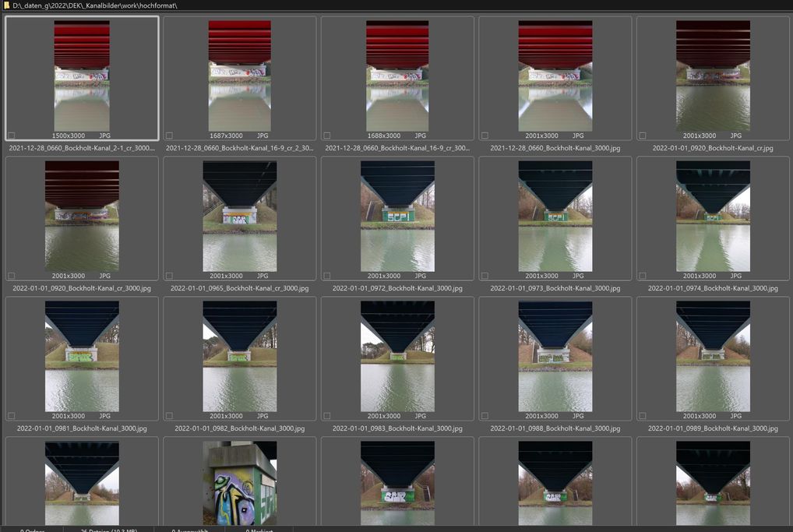Select the highlighted 1500x3000 red bridge thumbnail
The height and width of the screenshot is (532, 793).
coord(82,76)
